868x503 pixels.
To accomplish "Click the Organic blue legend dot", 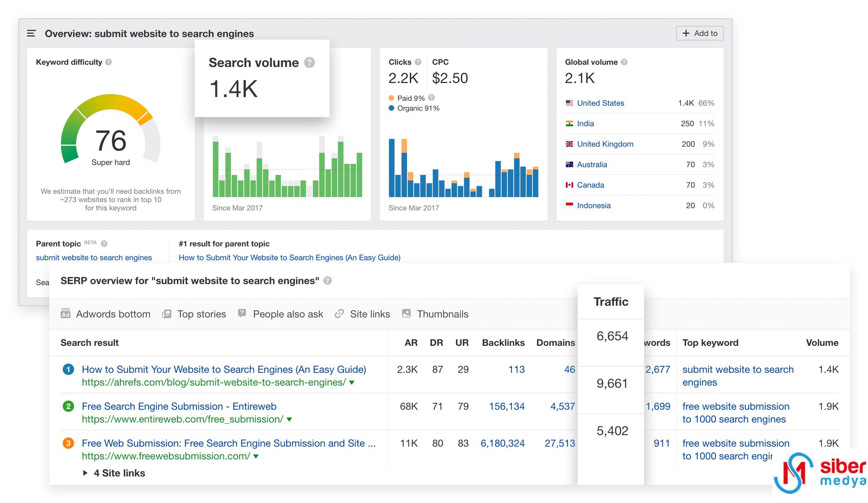I will (x=392, y=108).
